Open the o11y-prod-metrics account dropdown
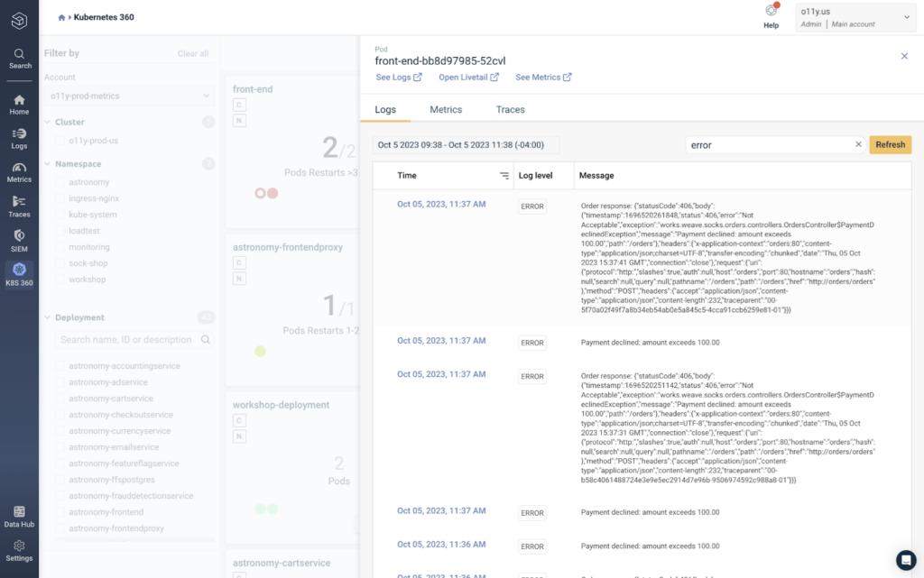The height and width of the screenshot is (578, 924). coord(129,96)
